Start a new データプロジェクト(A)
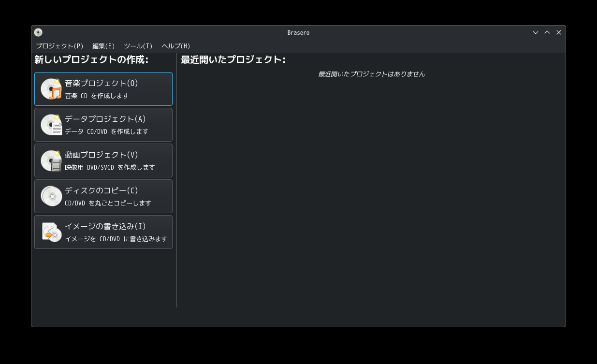 (x=103, y=125)
